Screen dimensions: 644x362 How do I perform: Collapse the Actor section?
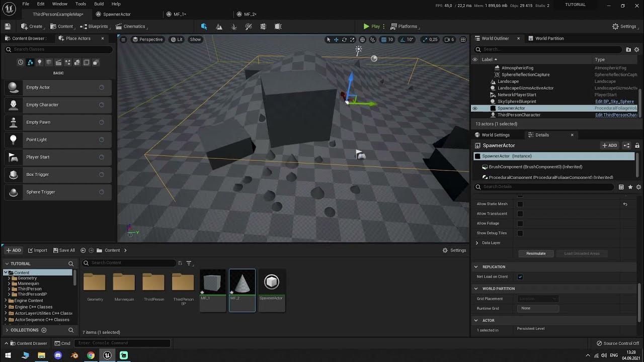(476, 320)
